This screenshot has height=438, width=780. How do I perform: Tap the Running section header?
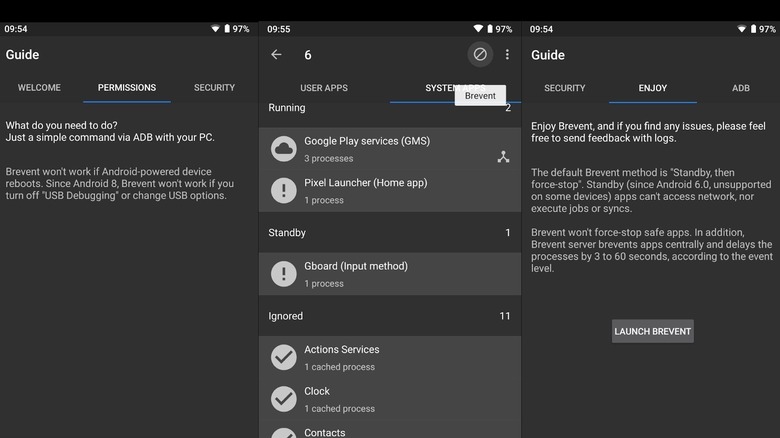click(390, 108)
